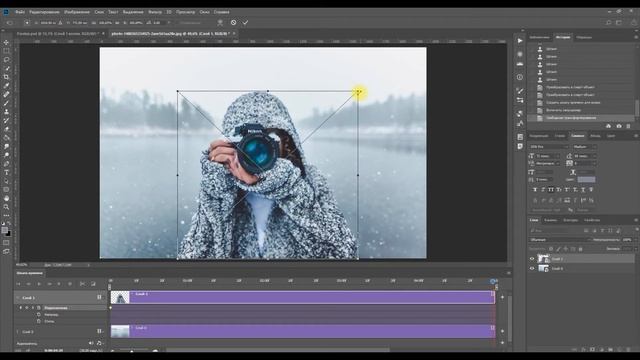Select the Move tool

click(x=6, y=42)
